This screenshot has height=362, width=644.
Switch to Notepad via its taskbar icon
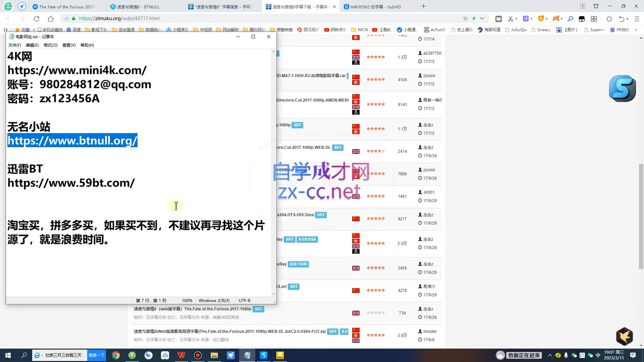247,355
